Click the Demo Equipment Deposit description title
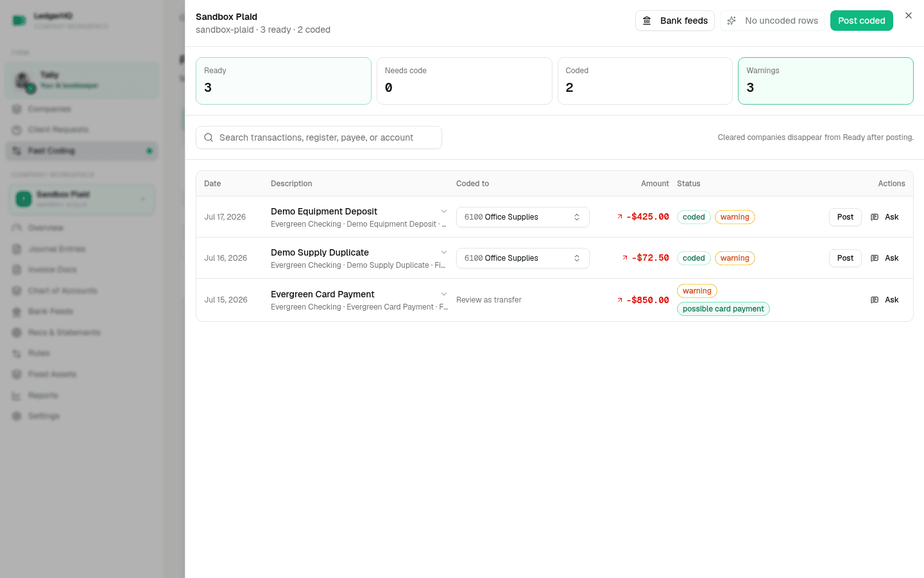This screenshot has width=924, height=578. [324, 211]
